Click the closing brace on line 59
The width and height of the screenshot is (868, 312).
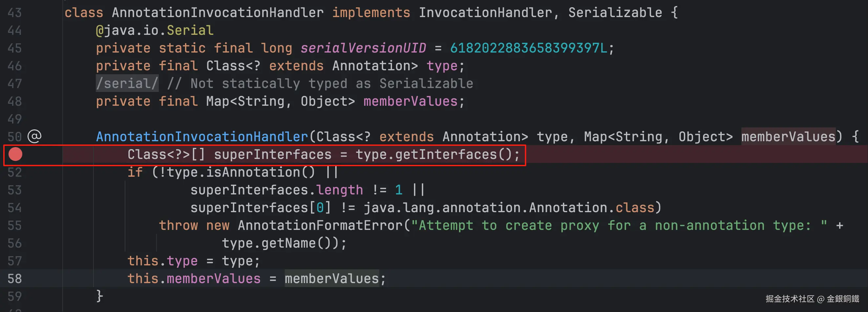[99, 296]
